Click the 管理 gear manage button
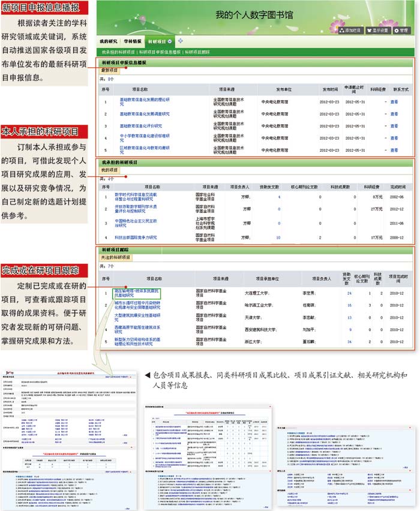420x511 pixels. coord(401,31)
